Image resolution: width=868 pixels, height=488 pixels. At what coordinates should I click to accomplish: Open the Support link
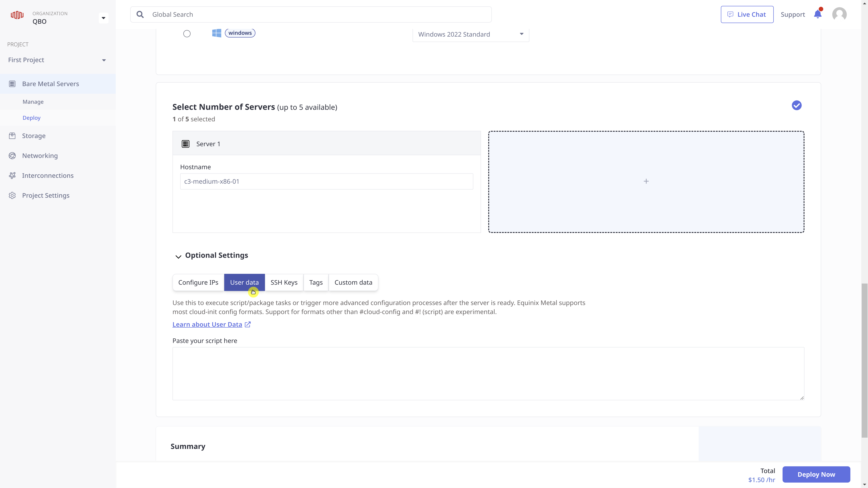[x=793, y=14]
